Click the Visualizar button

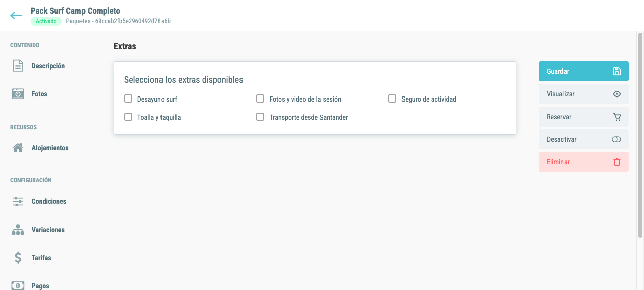(x=584, y=94)
